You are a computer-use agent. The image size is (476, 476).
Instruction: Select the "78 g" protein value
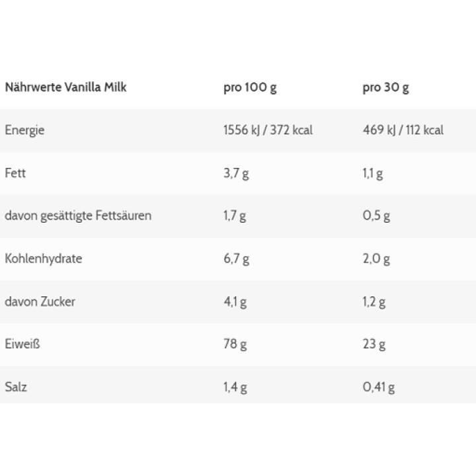(235, 344)
